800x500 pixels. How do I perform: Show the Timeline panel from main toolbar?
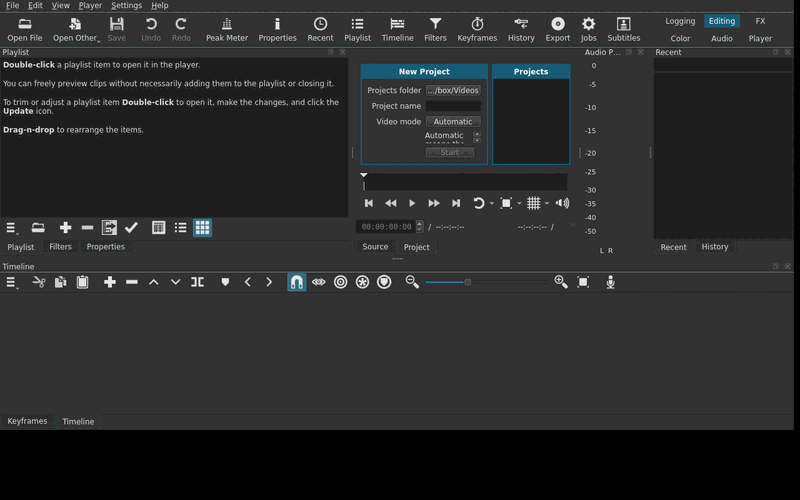[397, 30]
